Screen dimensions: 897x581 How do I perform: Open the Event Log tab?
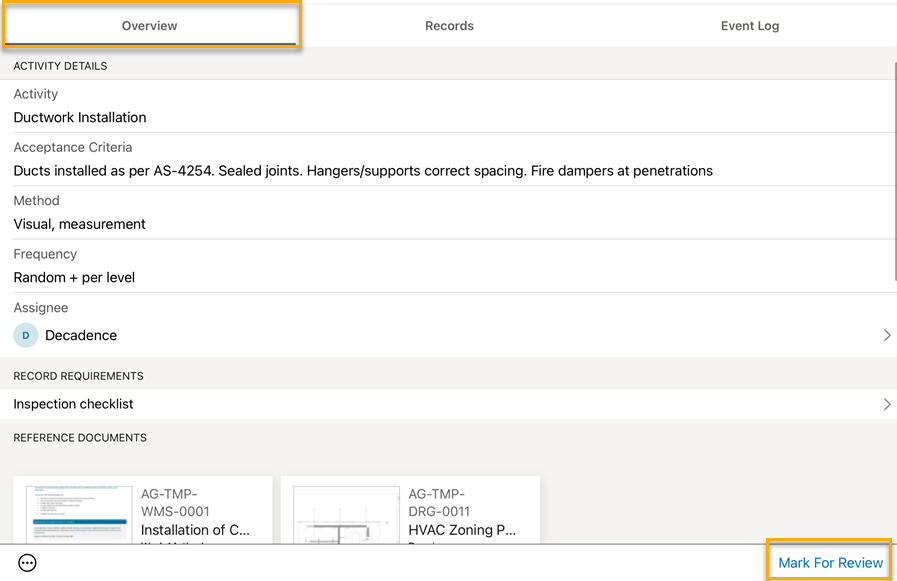tap(749, 26)
